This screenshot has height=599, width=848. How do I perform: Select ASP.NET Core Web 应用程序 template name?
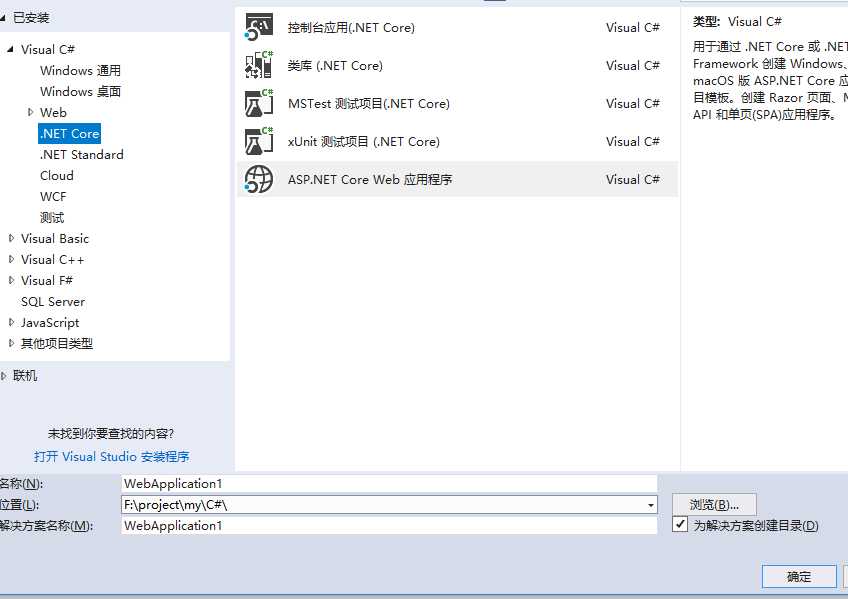tap(369, 179)
